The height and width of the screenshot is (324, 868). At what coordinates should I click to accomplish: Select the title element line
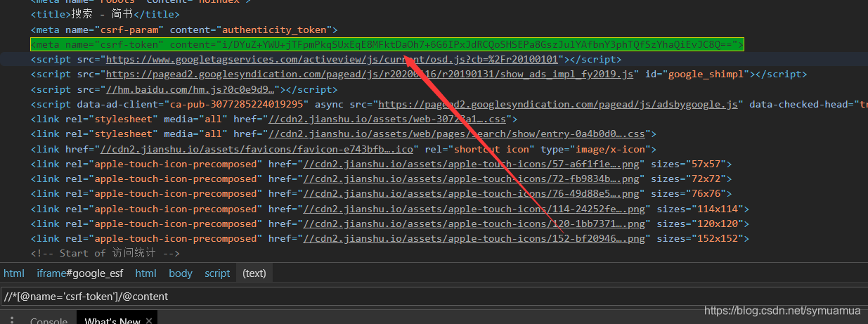(105, 14)
